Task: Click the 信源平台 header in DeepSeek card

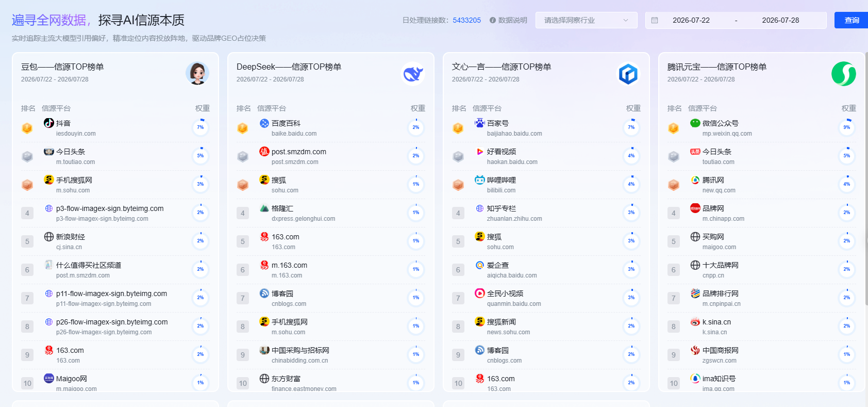Action: click(x=272, y=108)
